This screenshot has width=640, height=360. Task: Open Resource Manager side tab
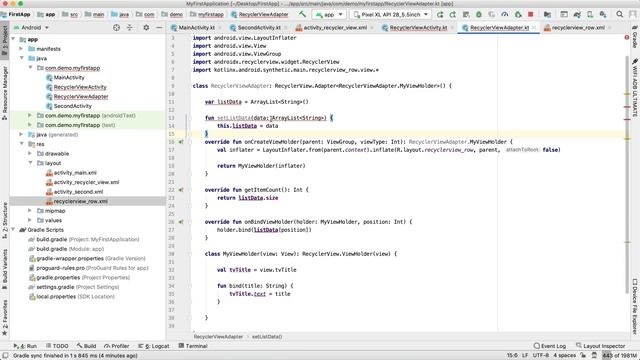[x=4, y=93]
